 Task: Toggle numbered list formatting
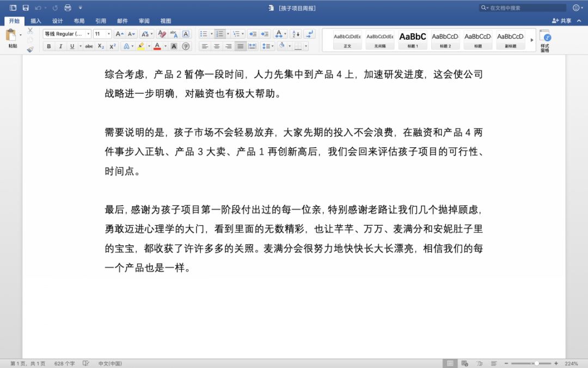point(220,33)
